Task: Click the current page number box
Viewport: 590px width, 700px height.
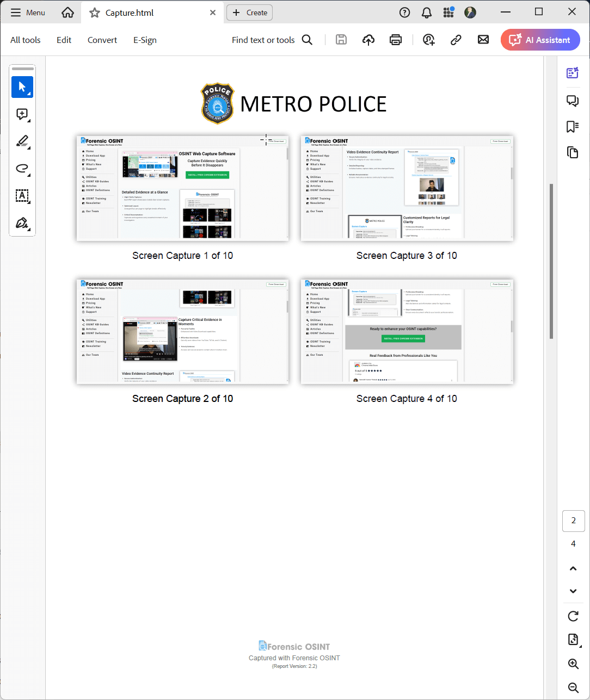Action: click(x=573, y=521)
